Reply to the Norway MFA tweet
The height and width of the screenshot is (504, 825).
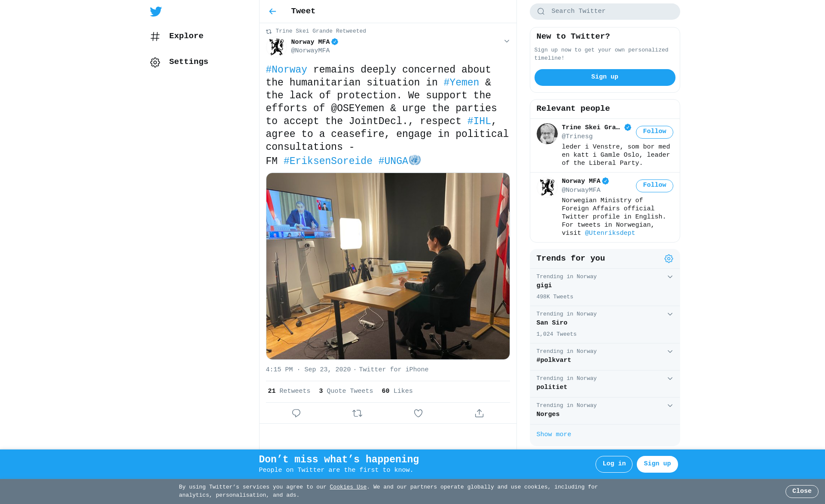pyautogui.click(x=296, y=413)
